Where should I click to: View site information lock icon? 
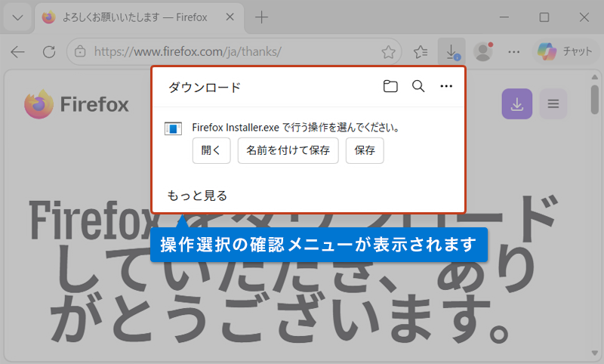tap(80, 51)
